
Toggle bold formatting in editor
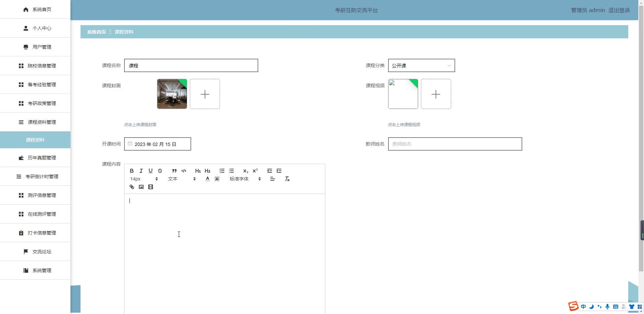(132, 171)
